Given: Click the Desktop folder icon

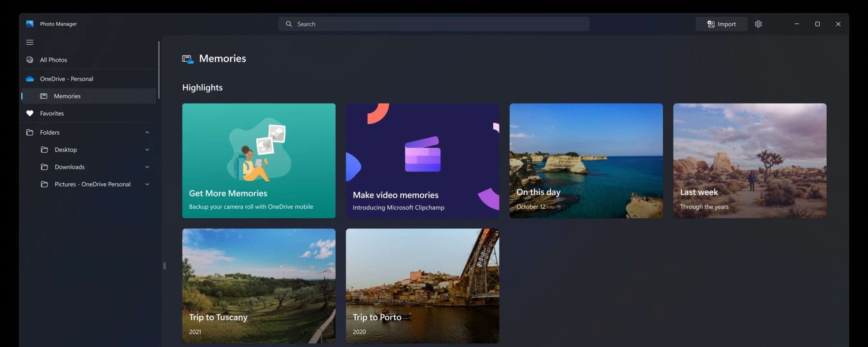Looking at the screenshot, I should [44, 150].
